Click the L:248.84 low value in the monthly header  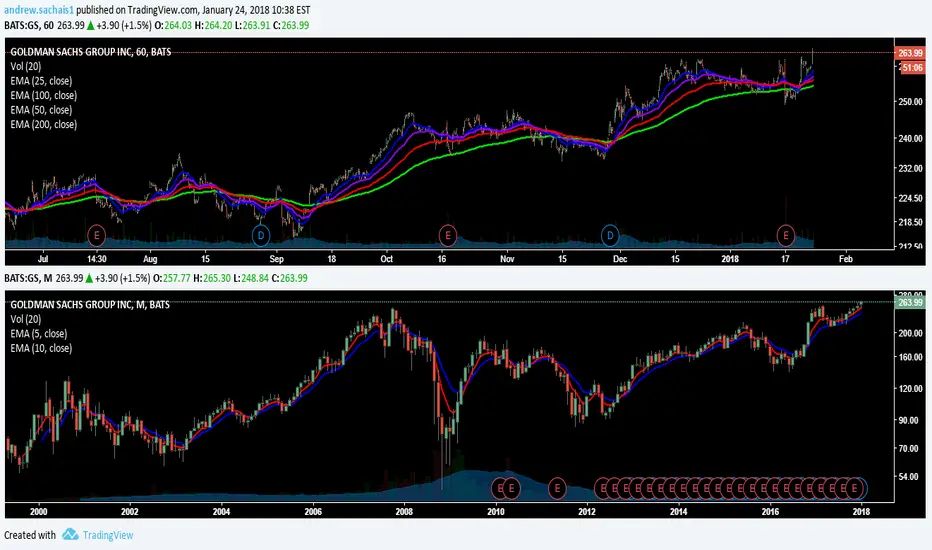click(x=250, y=278)
